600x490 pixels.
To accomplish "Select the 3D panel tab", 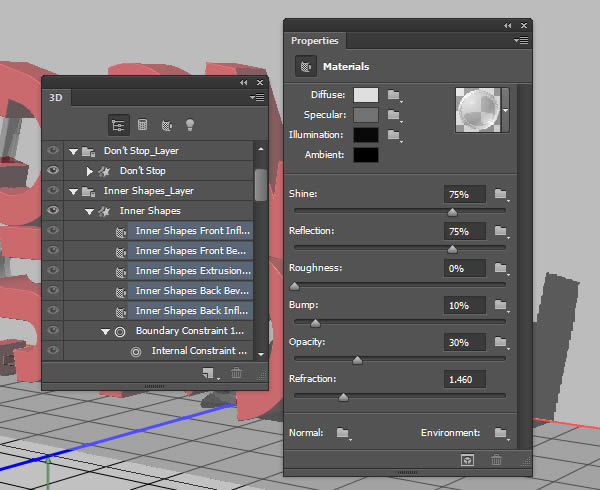I will click(56, 98).
